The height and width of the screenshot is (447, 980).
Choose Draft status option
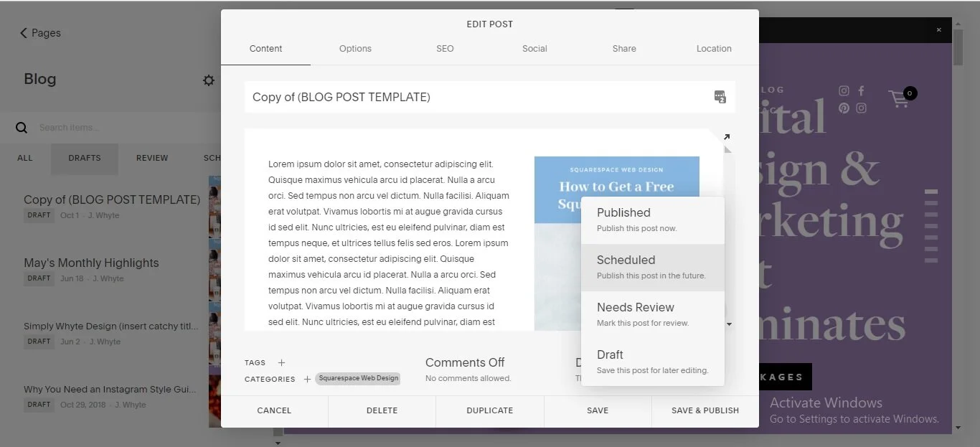point(653,362)
